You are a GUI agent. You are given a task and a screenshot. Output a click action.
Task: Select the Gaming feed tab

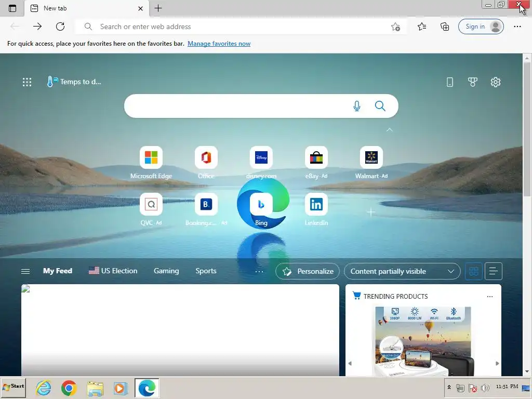(x=166, y=271)
